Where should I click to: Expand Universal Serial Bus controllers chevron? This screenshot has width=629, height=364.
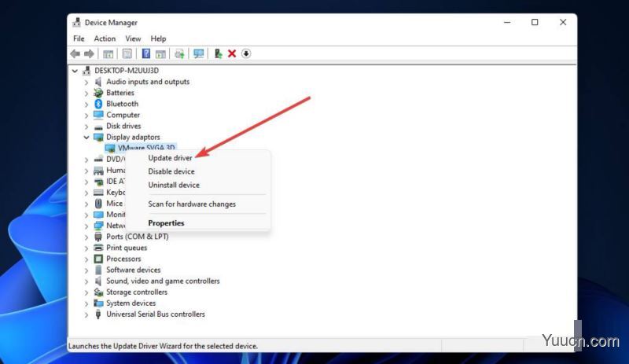coord(86,314)
